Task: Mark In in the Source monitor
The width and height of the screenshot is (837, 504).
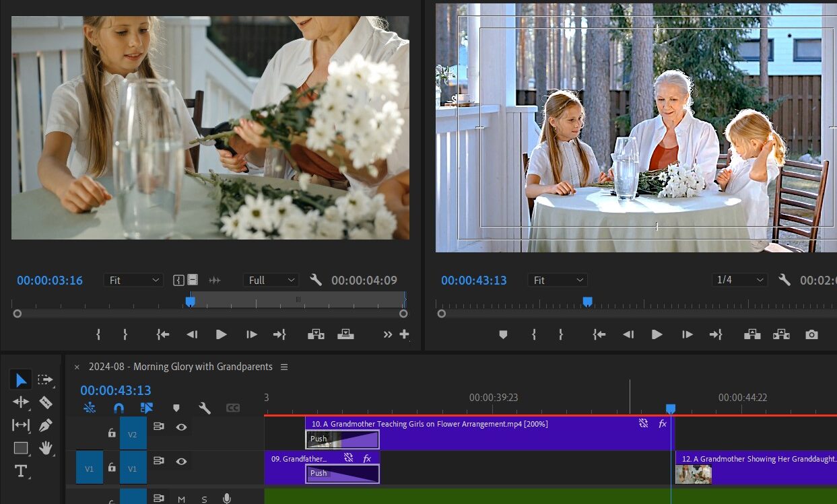Action: click(x=98, y=334)
